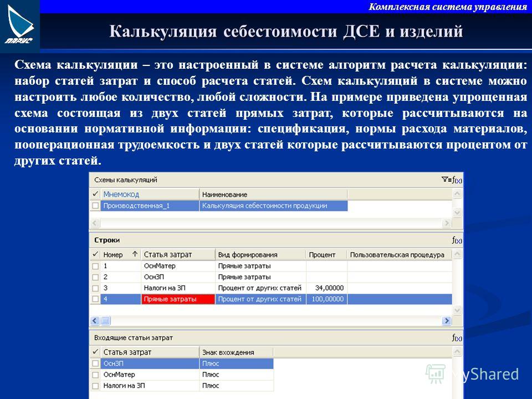The image size is (532, 399).
Task: Open the filter icon in Схемы калькуляций header
Action: [x=446, y=180]
